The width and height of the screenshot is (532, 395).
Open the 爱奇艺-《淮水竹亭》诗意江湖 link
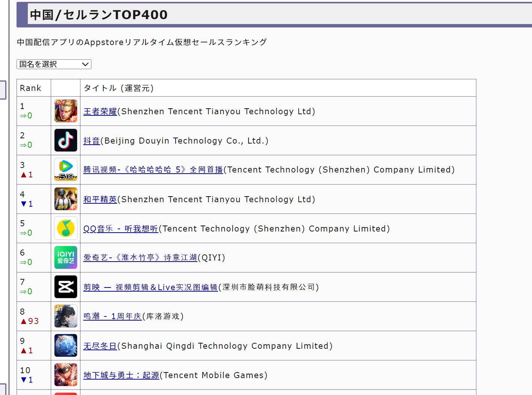click(140, 258)
